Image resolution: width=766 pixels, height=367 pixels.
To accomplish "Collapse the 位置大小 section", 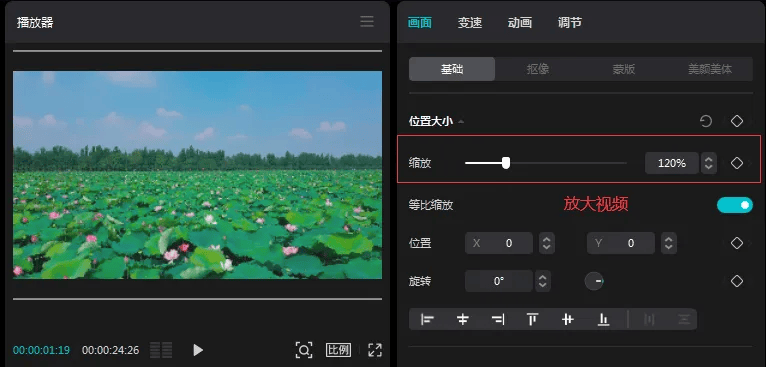I will (x=461, y=122).
